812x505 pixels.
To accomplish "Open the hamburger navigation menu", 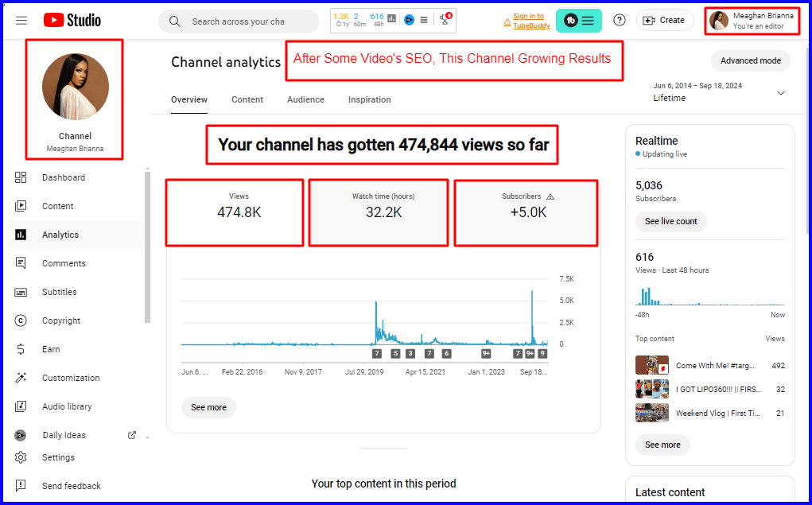I will (21, 21).
